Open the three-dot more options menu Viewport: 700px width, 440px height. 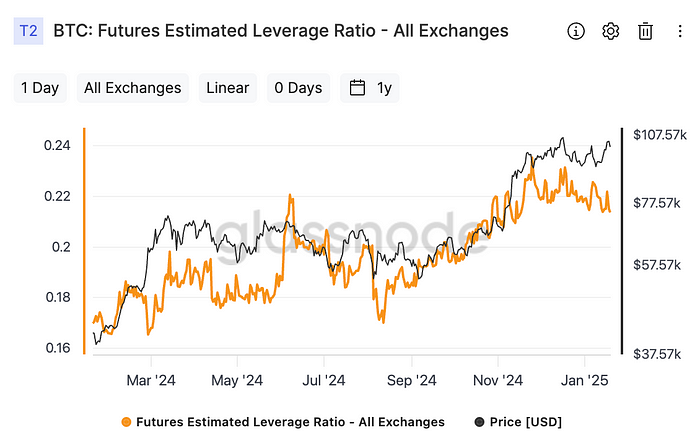(679, 31)
